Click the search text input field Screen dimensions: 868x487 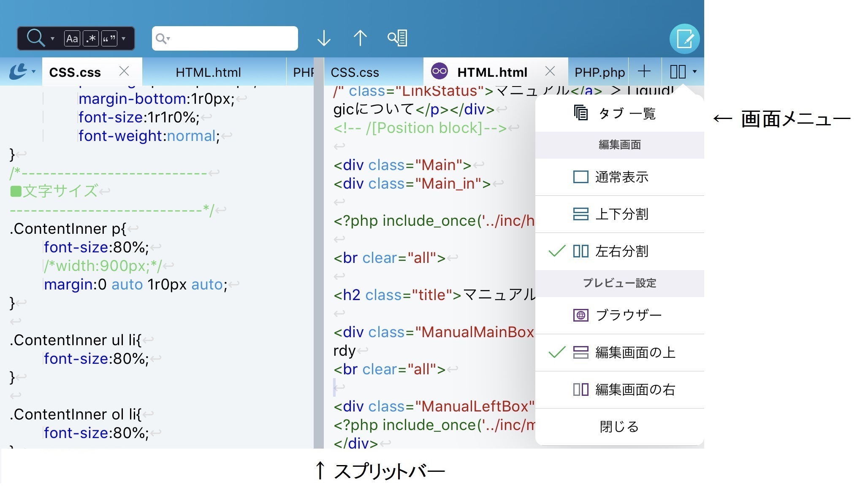pyautogui.click(x=232, y=38)
